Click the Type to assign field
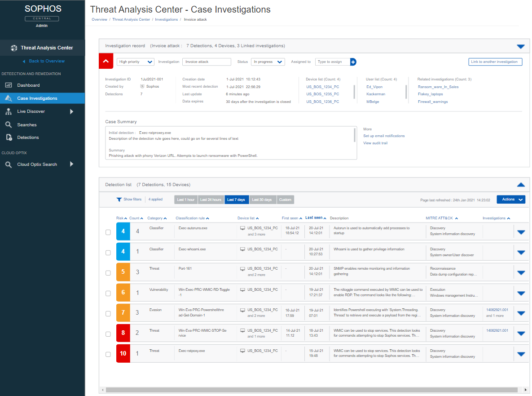The image size is (532, 396). 333,62
